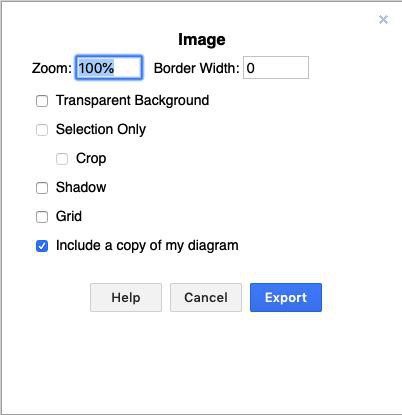Click the Selection Only label text
Screen dimensions: 402x415
pos(101,130)
